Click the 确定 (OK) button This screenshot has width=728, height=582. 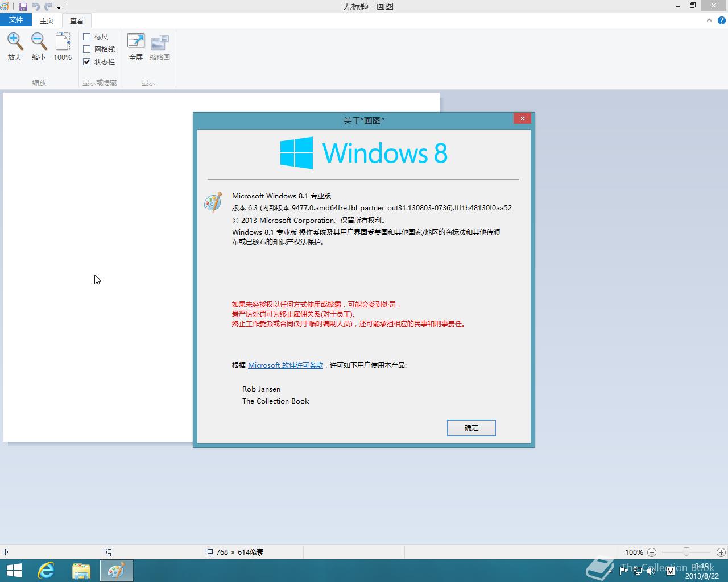pos(471,428)
